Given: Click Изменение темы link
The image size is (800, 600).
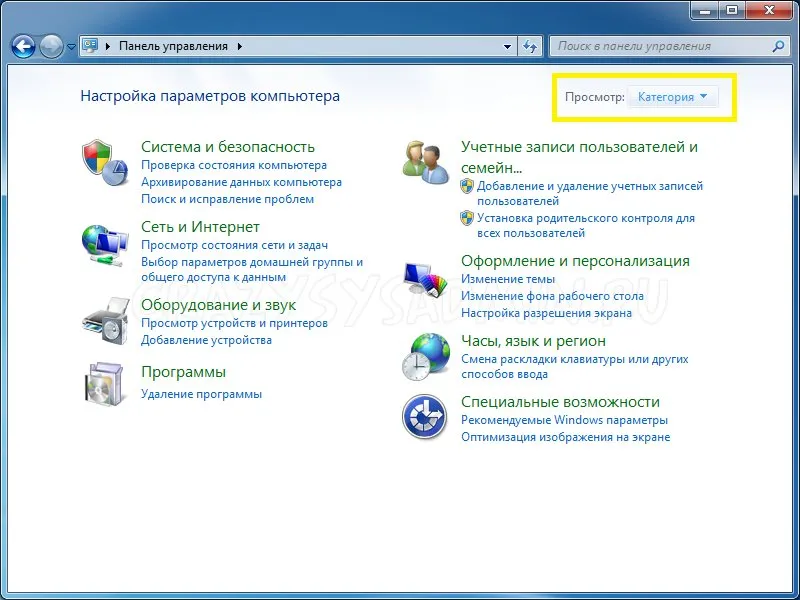Looking at the screenshot, I should 508,280.
